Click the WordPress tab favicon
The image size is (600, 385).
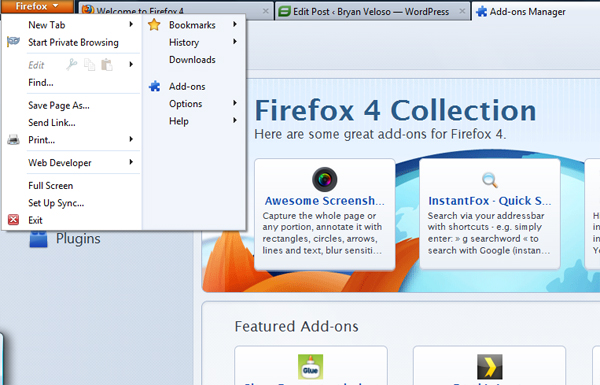[x=285, y=11]
